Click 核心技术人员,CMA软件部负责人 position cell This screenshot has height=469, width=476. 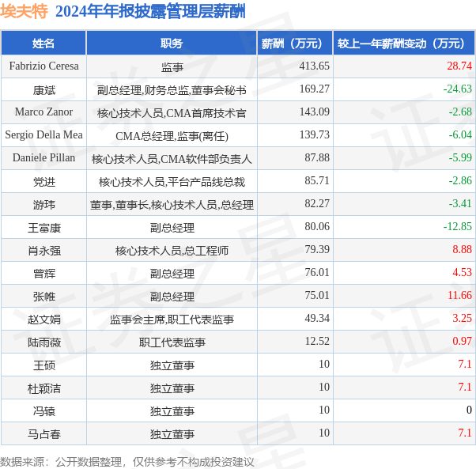(172, 159)
